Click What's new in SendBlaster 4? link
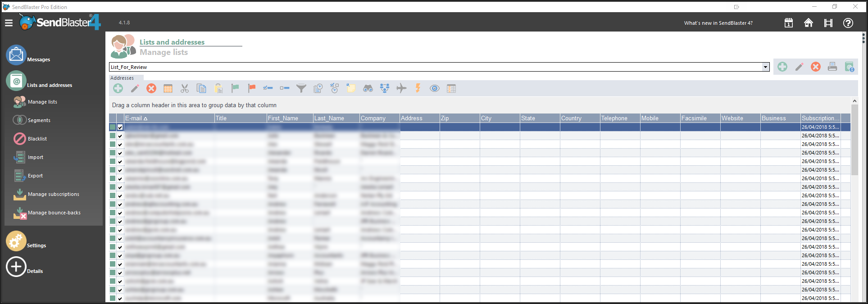Screen dimensions: 868x304 tap(718, 23)
